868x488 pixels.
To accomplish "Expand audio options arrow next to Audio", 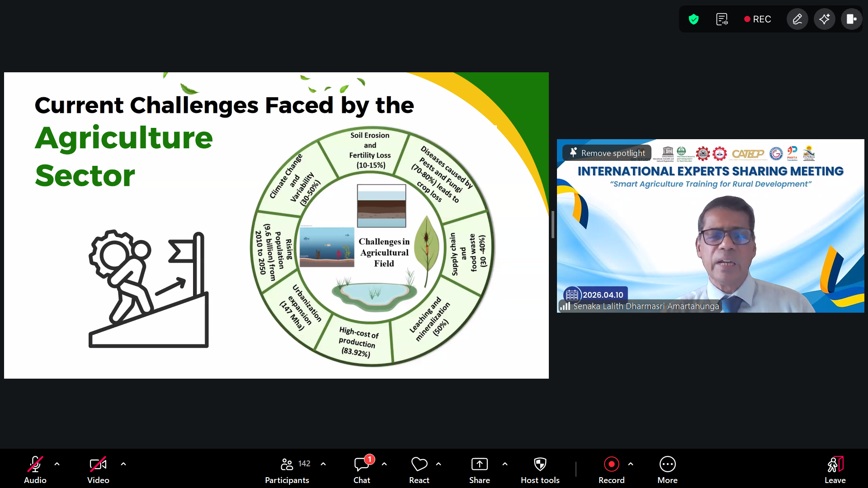I will tap(57, 464).
